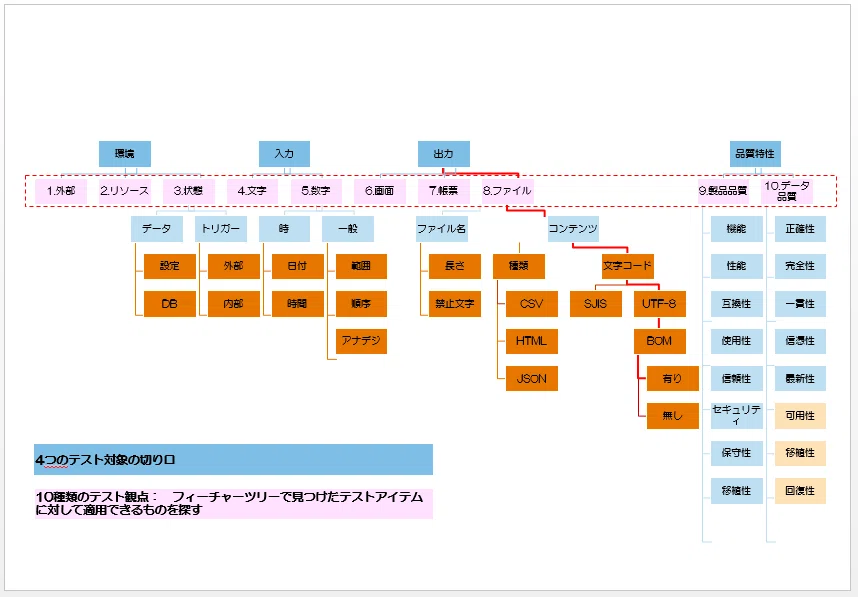
Task: Select the peach 回復性 box
Action: (x=800, y=491)
